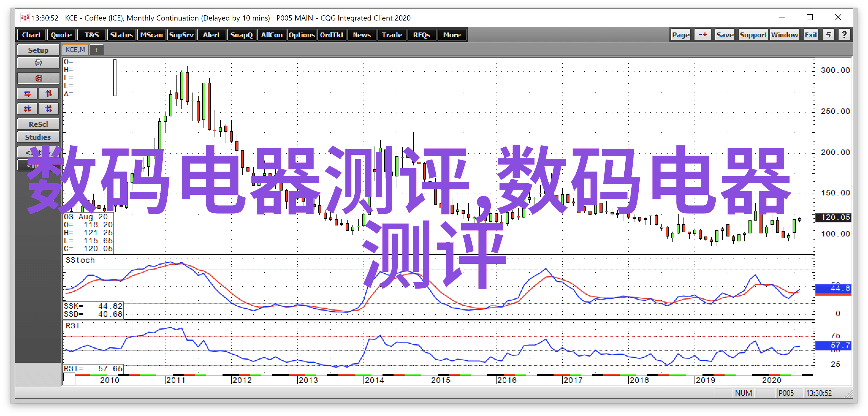Click the horizontal compress arrows icon
The image size is (868, 416).
coord(27,108)
